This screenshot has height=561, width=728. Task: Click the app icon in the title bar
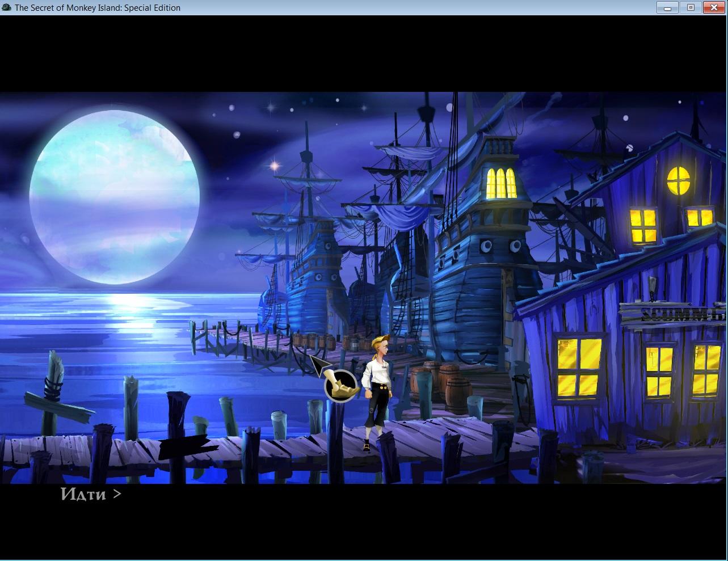pos(6,7)
